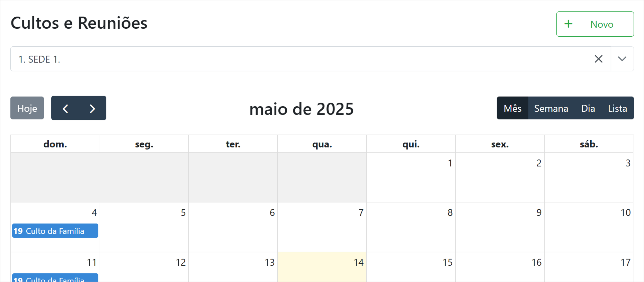Click inside the SEDE 1 selection field

[277, 59]
